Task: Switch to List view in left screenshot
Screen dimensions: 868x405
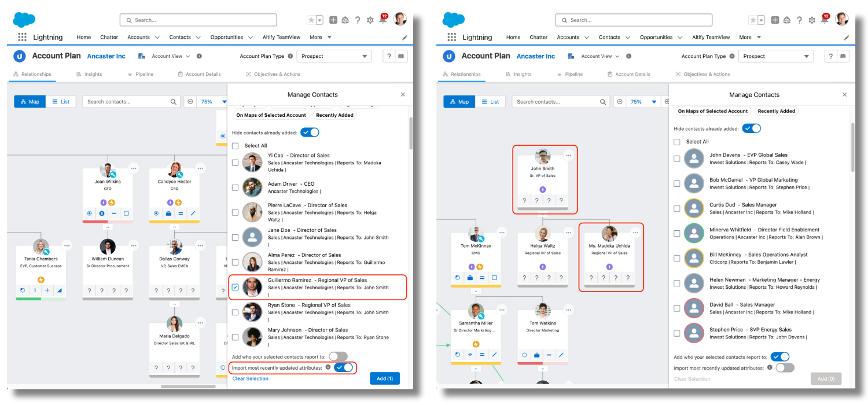Action: point(61,101)
